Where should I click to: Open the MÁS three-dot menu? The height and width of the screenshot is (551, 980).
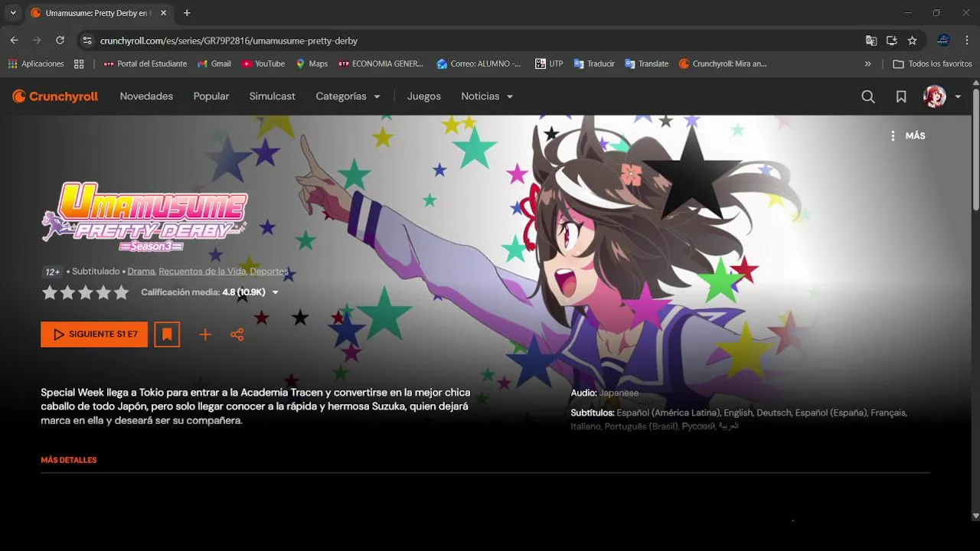[x=908, y=135]
